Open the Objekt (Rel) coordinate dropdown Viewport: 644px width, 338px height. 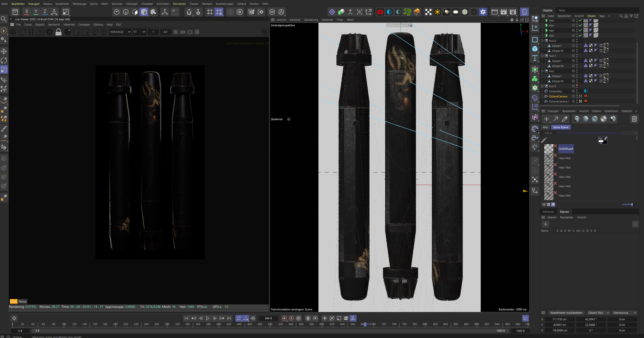click(x=598, y=313)
